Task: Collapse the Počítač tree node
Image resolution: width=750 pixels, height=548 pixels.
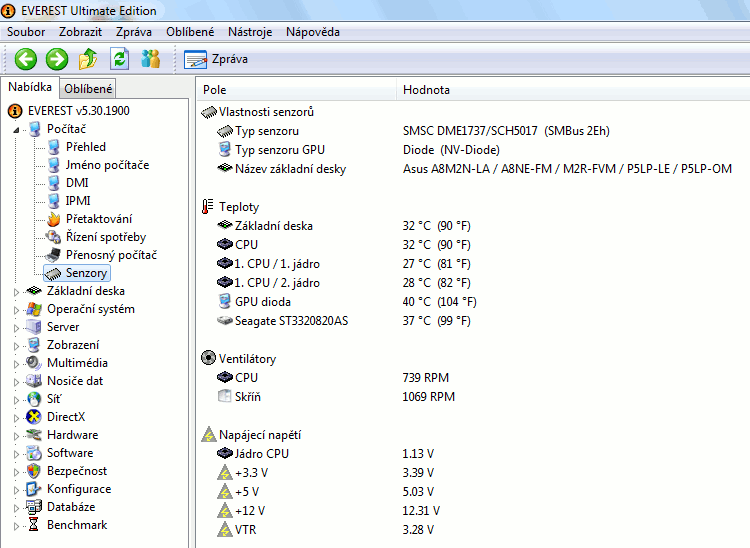Action: pos(17,129)
